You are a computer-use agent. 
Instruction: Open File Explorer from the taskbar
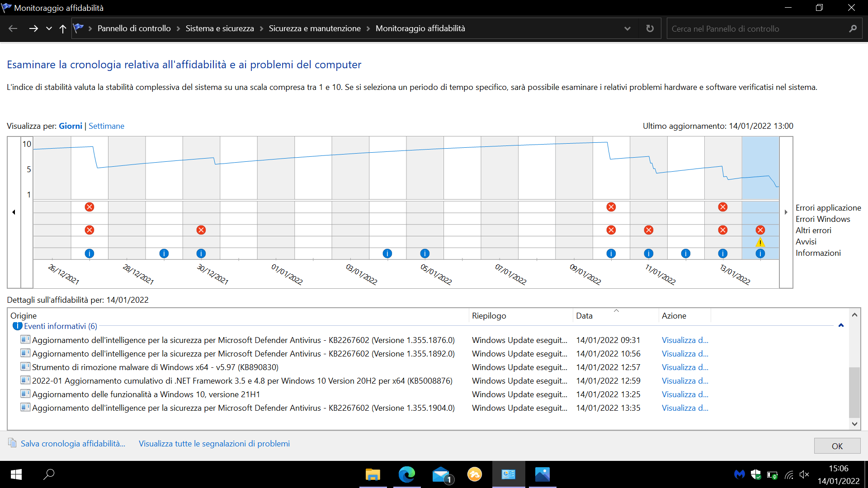tap(373, 474)
